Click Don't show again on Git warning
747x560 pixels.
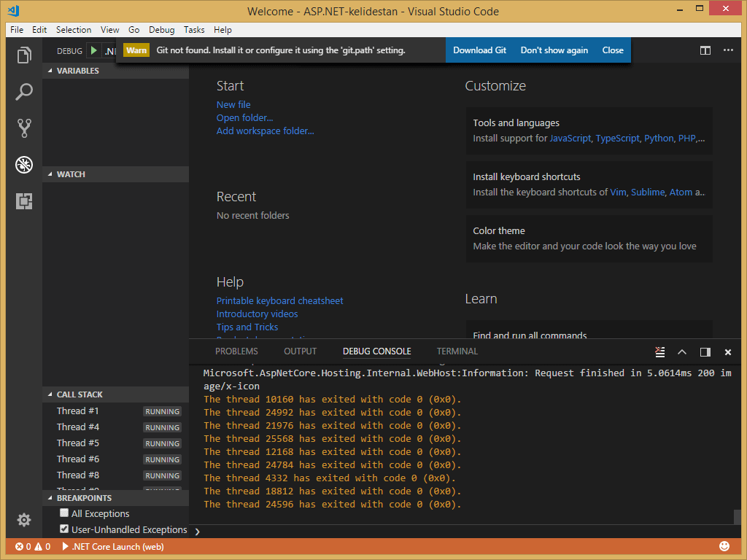554,50
